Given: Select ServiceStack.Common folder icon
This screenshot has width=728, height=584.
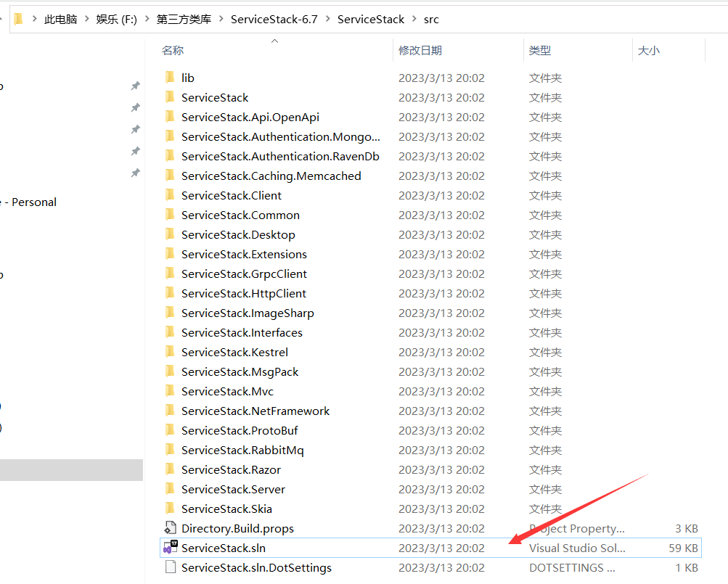Looking at the screenshot, I should [170, 215].
